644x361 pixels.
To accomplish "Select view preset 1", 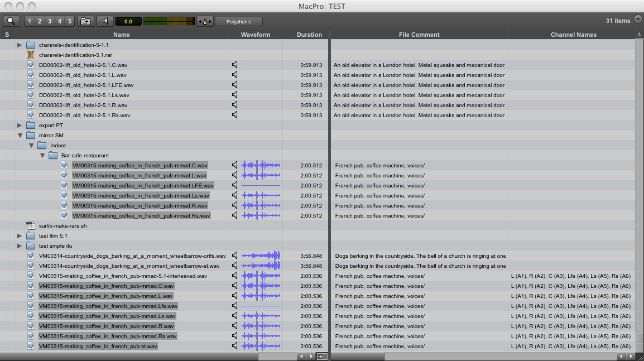I will coord(29,21).
